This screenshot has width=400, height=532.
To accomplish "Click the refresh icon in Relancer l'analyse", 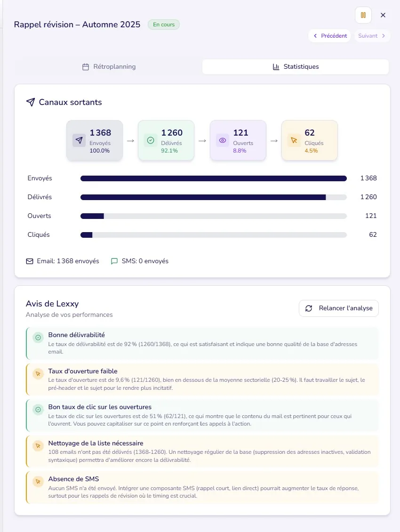I will [x=309, y=308].
